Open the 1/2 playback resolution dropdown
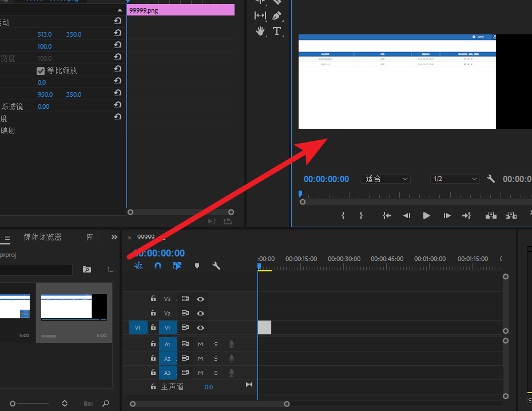Image resolution: width=532 pixels, height=411 pixels. (455, 179)
